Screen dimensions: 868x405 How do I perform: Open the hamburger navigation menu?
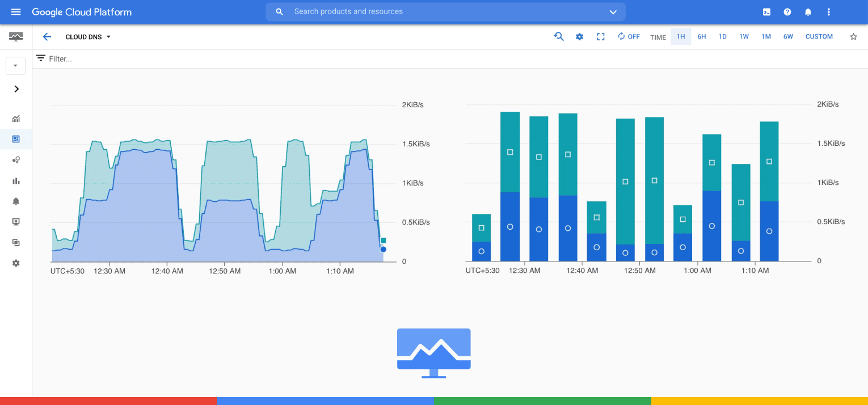tap(16, 12)
